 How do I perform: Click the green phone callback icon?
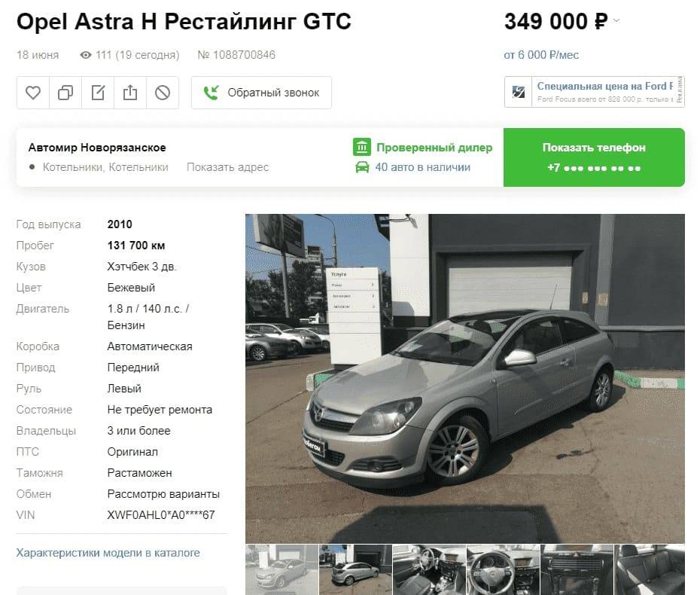point(211,93)
